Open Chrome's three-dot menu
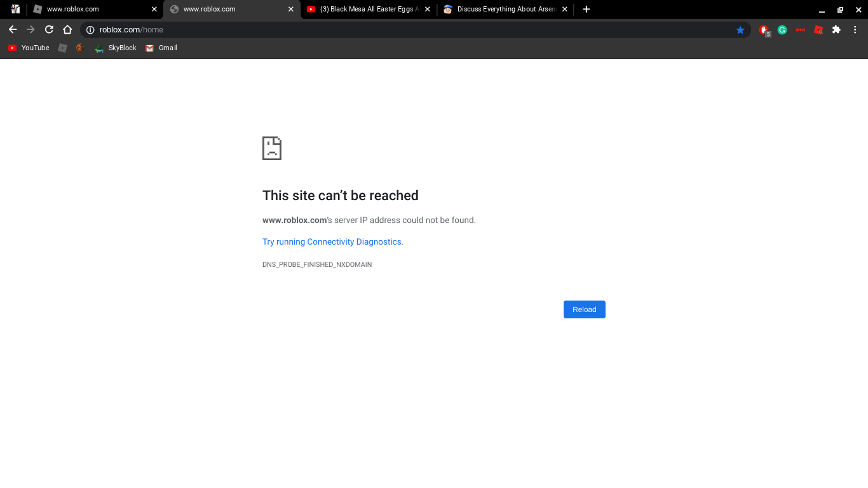The height and width of the screenshot is (488, 868). (x=855, y=30)
